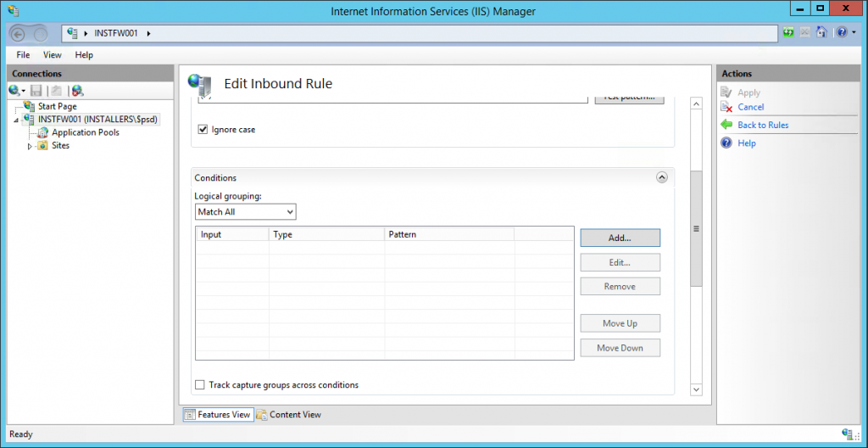Screen dimensions: 868x448
Task: Select Sites in the Connections tree
Action: (x=60, y=146)
